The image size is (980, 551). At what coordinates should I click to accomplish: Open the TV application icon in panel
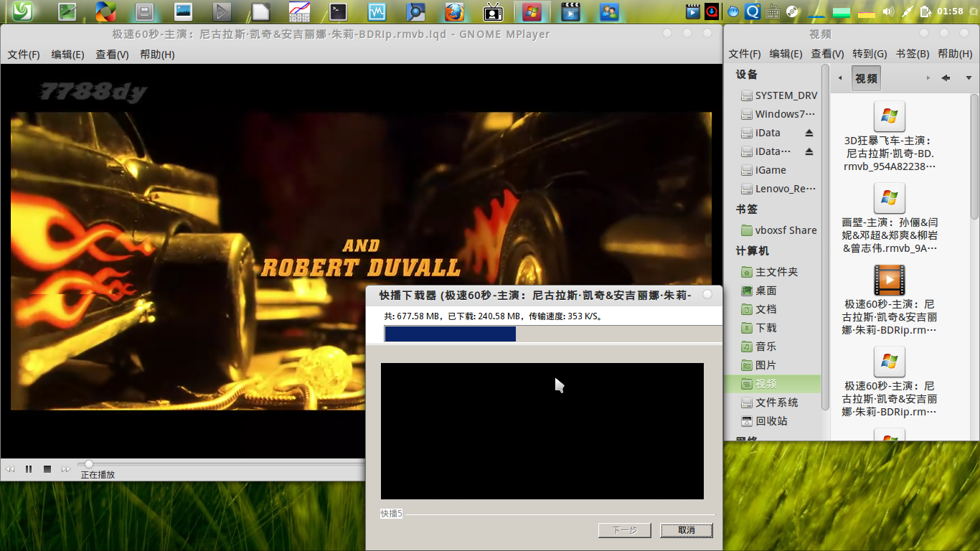pos(493,11)
